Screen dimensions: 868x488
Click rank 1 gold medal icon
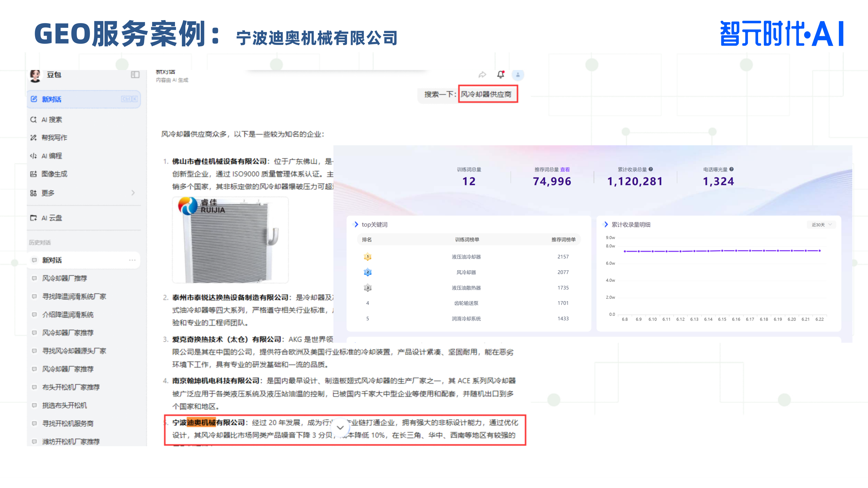368,257
